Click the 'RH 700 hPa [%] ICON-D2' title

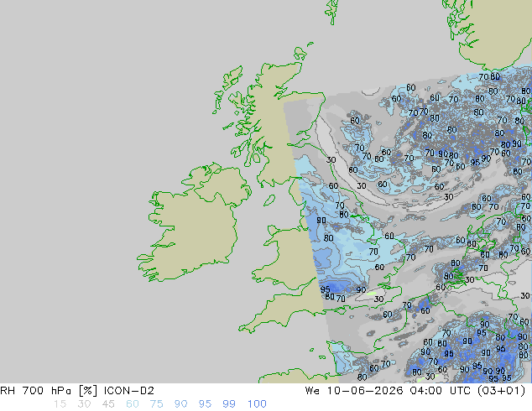(x=77, y=391)
